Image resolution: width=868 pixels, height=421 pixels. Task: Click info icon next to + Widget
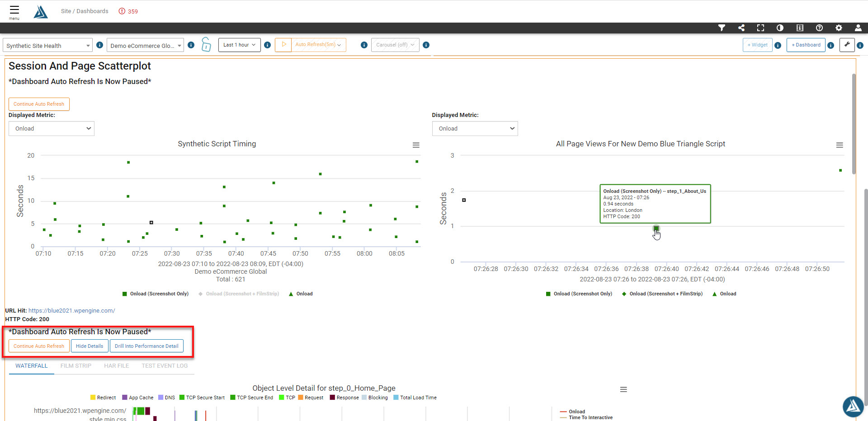778,45
